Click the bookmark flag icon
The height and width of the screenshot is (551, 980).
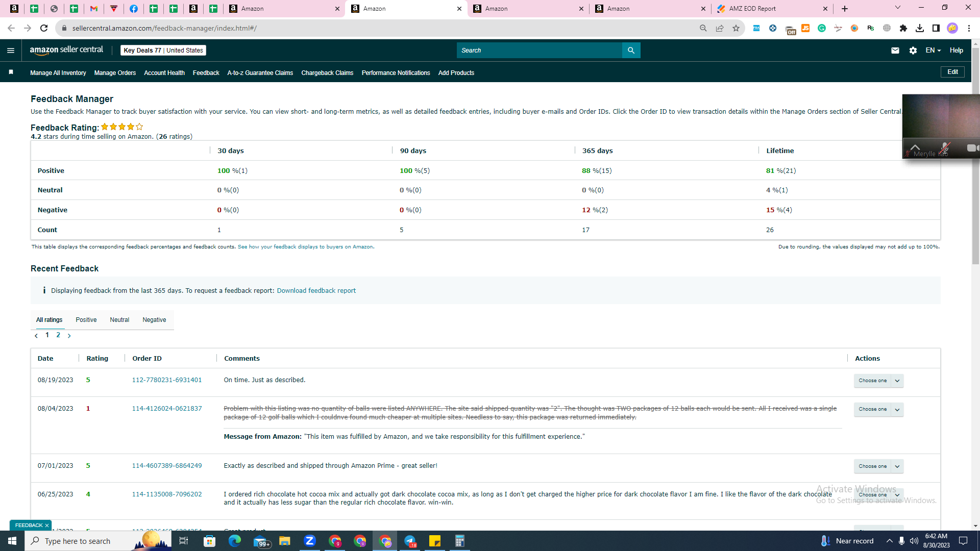coord(11,72)
